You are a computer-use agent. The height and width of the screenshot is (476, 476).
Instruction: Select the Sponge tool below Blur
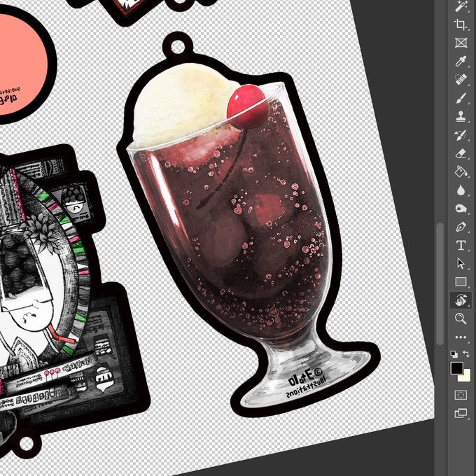461,209
